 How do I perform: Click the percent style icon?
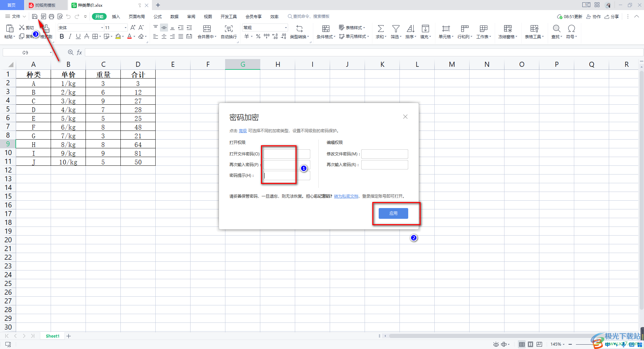coord(258,36)
